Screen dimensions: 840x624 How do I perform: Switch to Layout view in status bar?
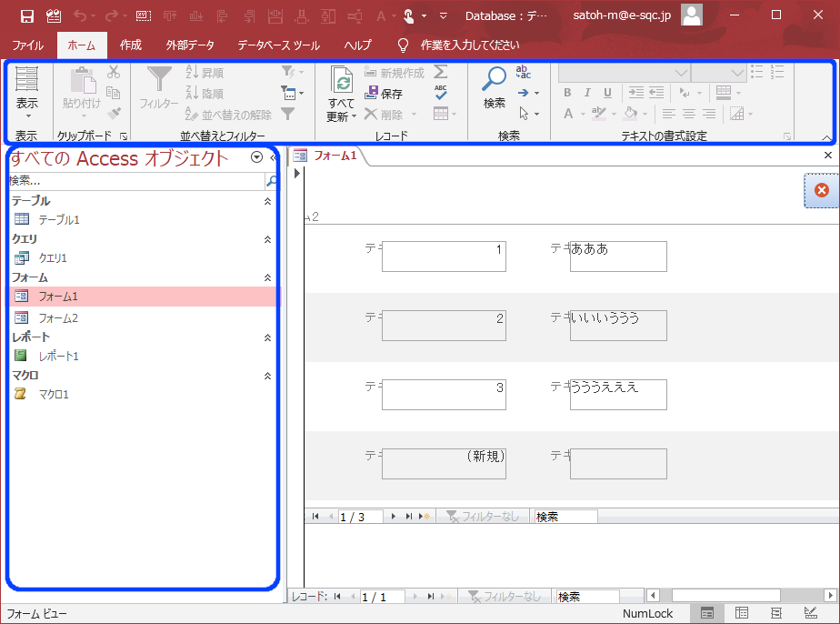775,614
